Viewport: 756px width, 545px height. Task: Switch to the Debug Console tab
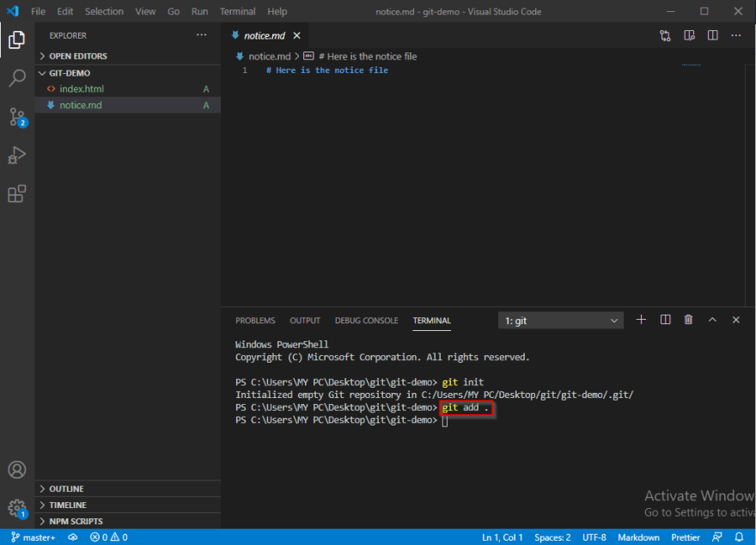pyautogui.click(x=367, y=321)
